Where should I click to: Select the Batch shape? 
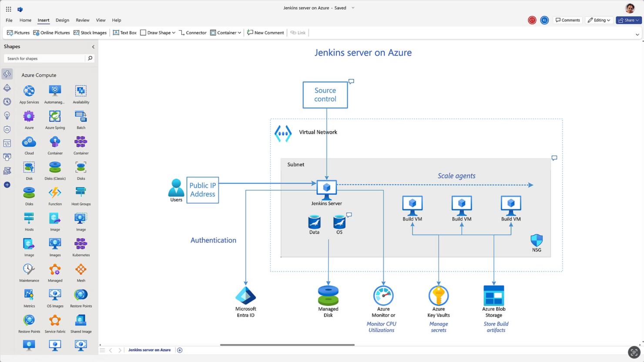pos(80,117)
